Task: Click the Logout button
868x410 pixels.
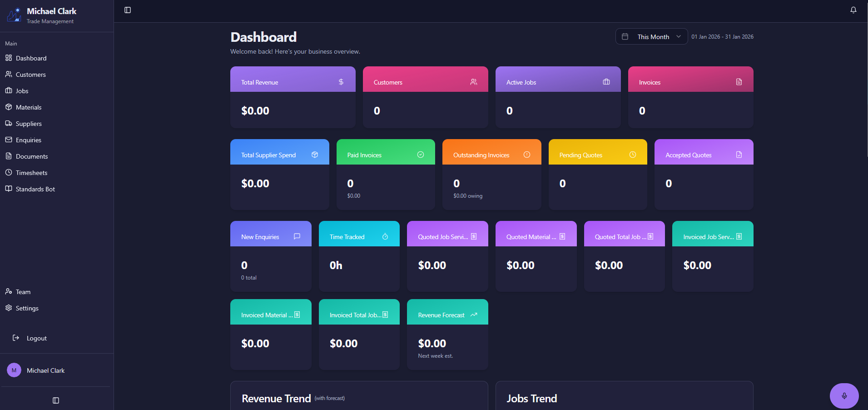Action: [36, 338]
